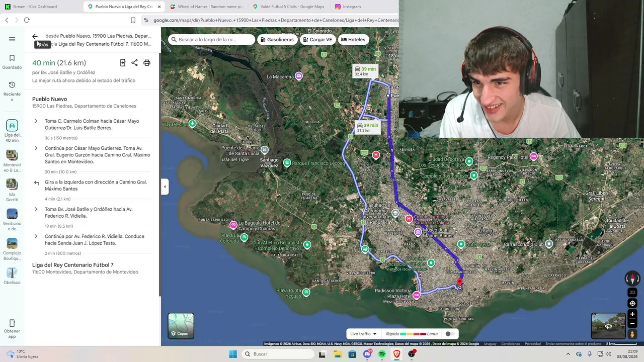This screenshot has width=644, height=362.
Task: Click the Parque Francisco Lecocq marker
Action: (287, 163)
